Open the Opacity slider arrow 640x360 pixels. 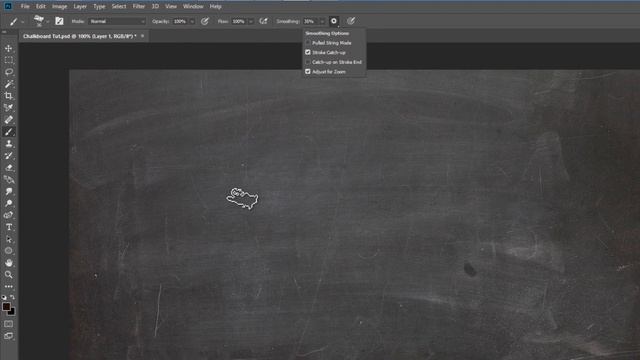coord(192,21)
